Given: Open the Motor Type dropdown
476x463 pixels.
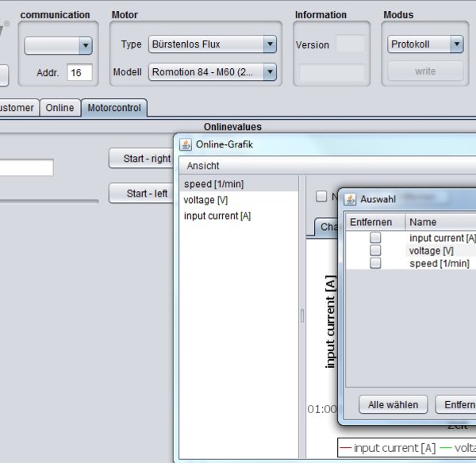Looking at the screenshot, I should click(270, 44).
